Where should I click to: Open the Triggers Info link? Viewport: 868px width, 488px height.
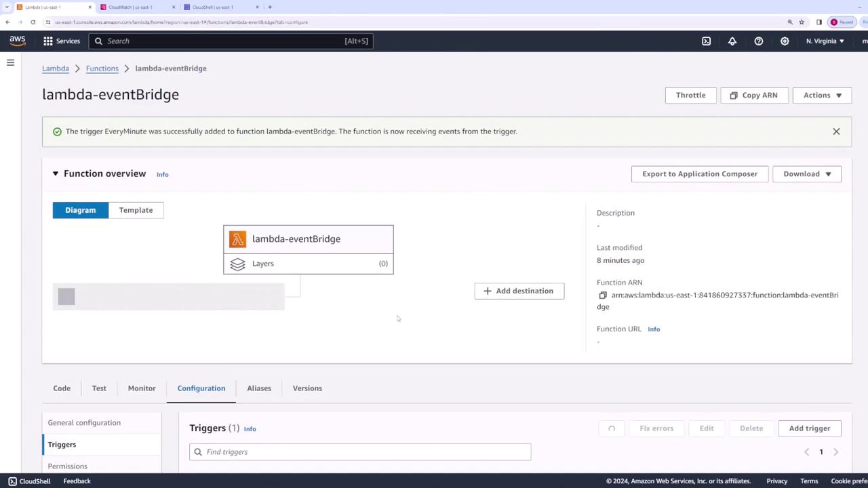(x=250, y=429)
